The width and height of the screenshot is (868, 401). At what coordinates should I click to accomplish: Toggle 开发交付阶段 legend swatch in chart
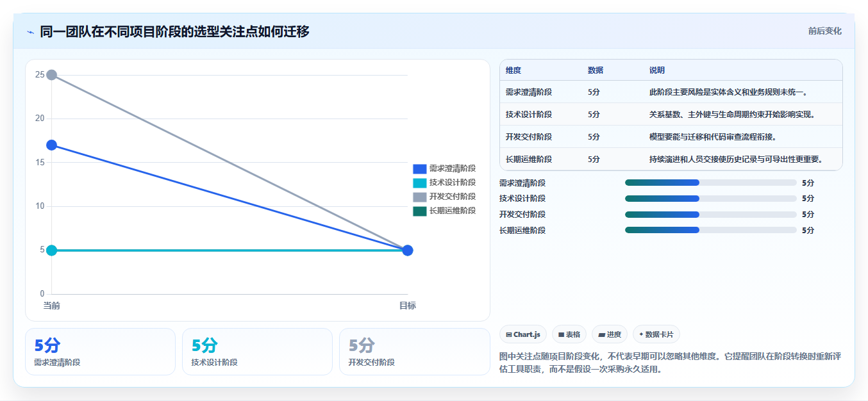[420, 197]
